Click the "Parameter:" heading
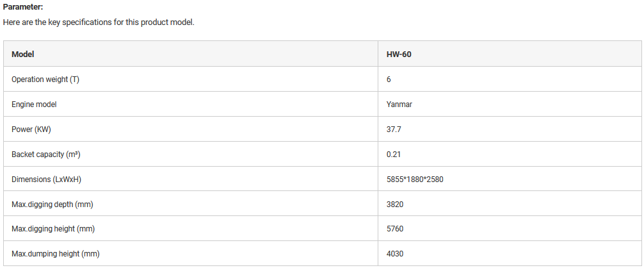644x268 pixels. (x=23, y=7)
